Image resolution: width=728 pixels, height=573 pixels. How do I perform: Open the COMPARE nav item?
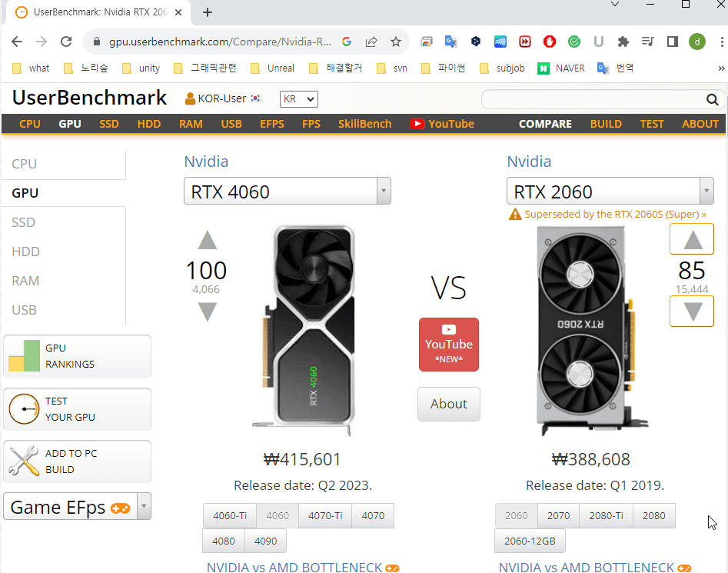coord(545,124)
